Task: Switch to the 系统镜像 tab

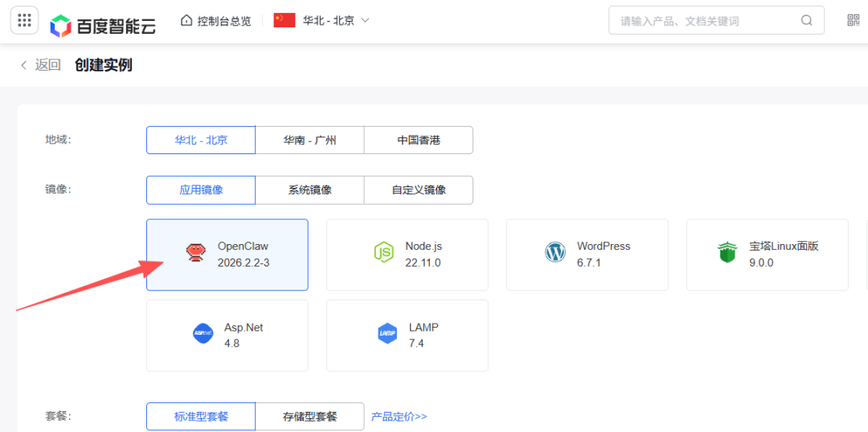Action: point(309,190)
